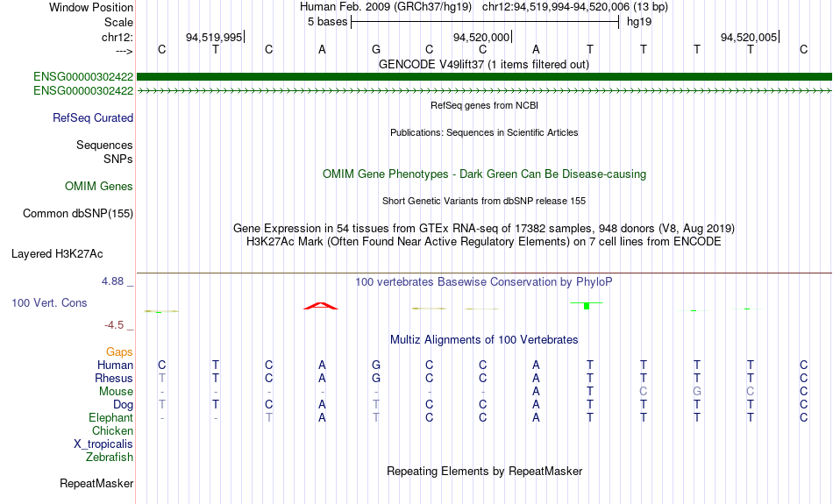
Task: Open ENSG00000302422 label beside the arrowed intron line
Action: click(83, 91)
